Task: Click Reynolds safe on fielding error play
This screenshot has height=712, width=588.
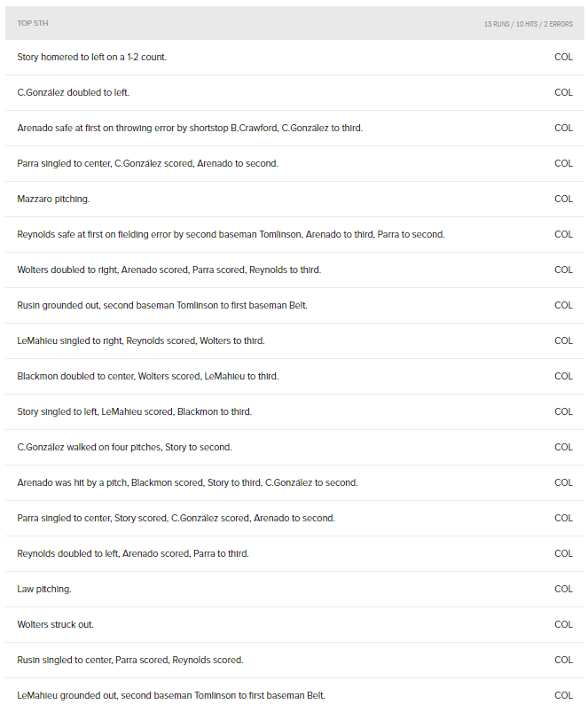Action: pos(231,234)
